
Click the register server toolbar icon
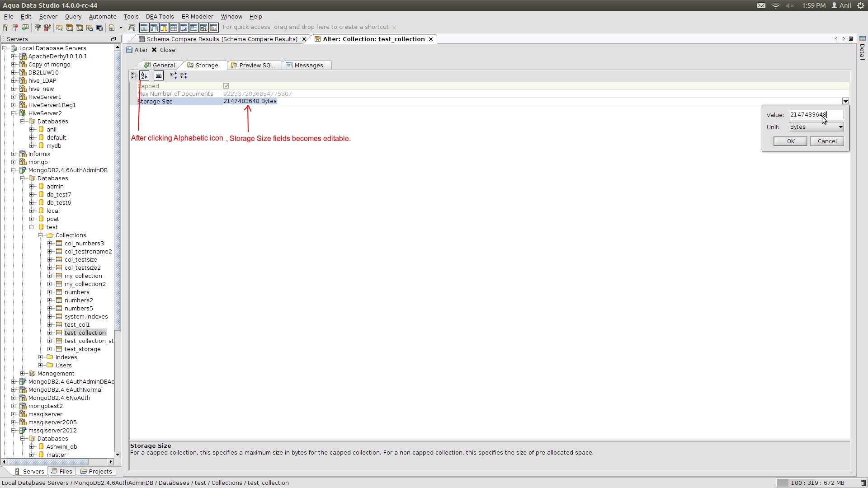[6, 28]
